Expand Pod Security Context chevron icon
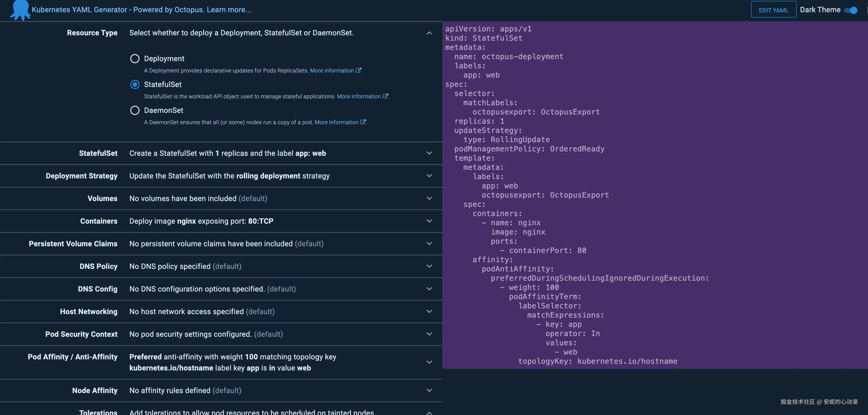Image resolution: width=868 pixels, height=415 pixels. (x=429, y=334)
